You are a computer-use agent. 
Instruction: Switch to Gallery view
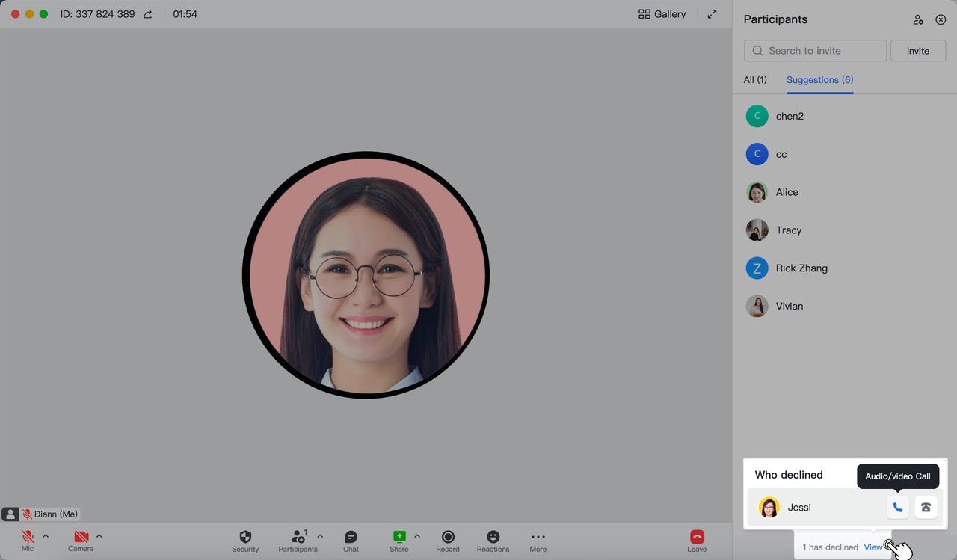661,13
